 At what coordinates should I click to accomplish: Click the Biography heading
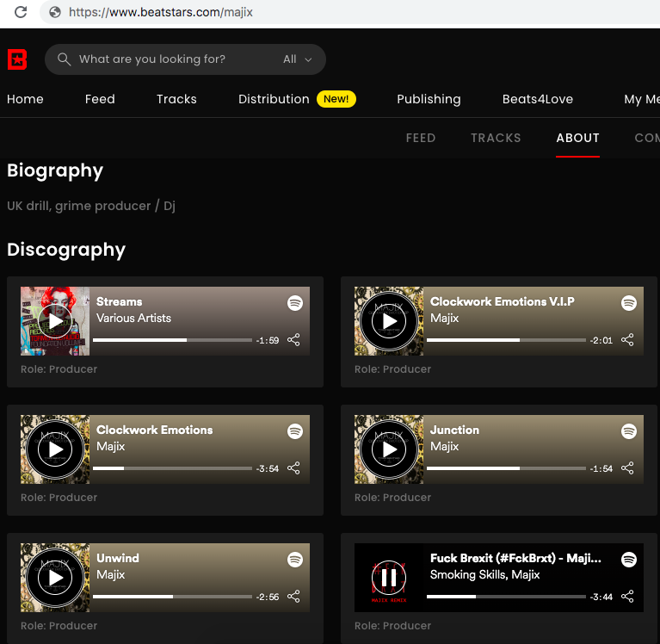pos(55,171)
